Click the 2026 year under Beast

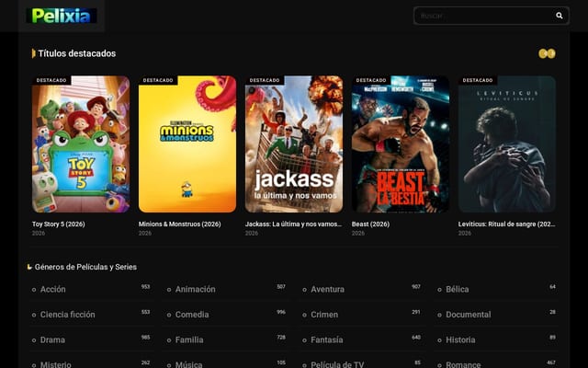pos(357,233)
